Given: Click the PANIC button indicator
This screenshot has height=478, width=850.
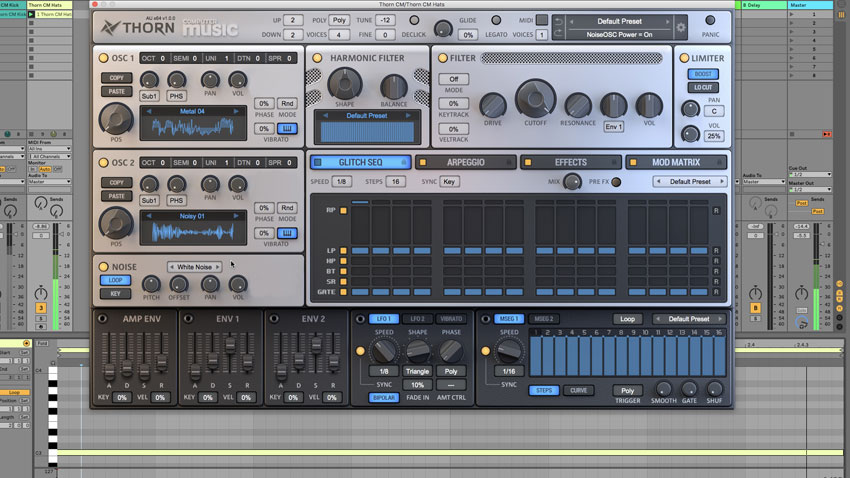Looking at the screenshot, I should 710,19.
